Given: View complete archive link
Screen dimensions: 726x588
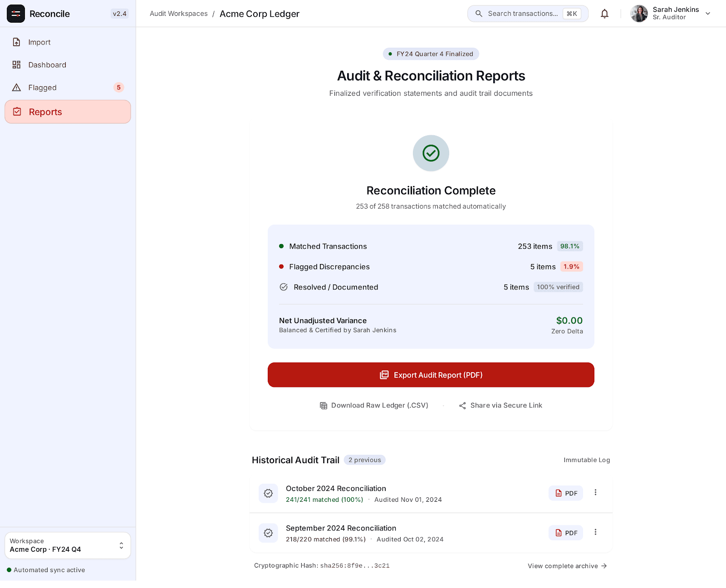Looking at the screenshot, I should tap(567, 566).
